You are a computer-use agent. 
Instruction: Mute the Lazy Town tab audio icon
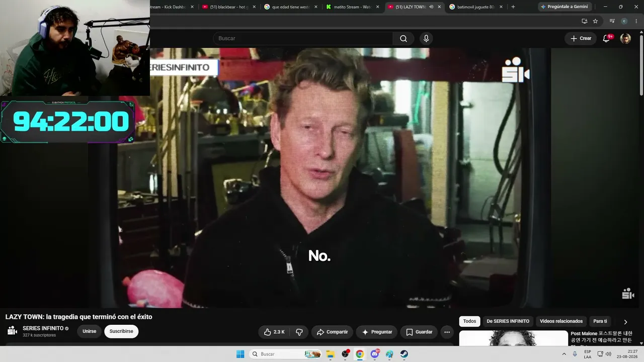click(x=431, y=7)
